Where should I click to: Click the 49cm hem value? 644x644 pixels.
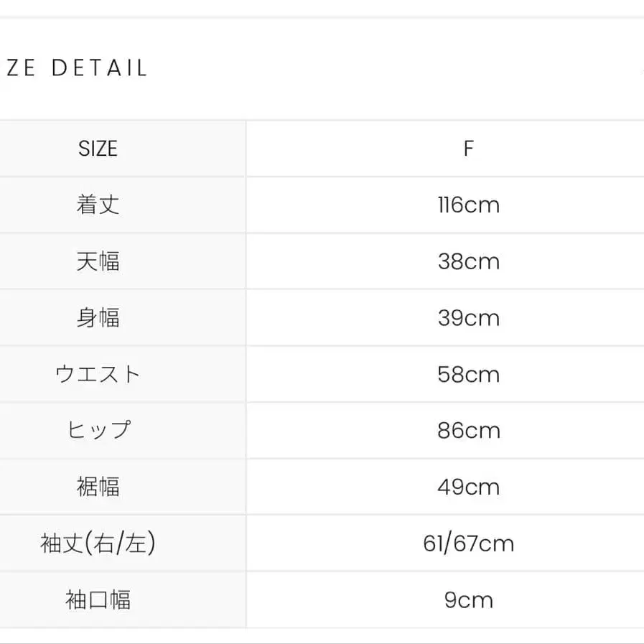469,487
